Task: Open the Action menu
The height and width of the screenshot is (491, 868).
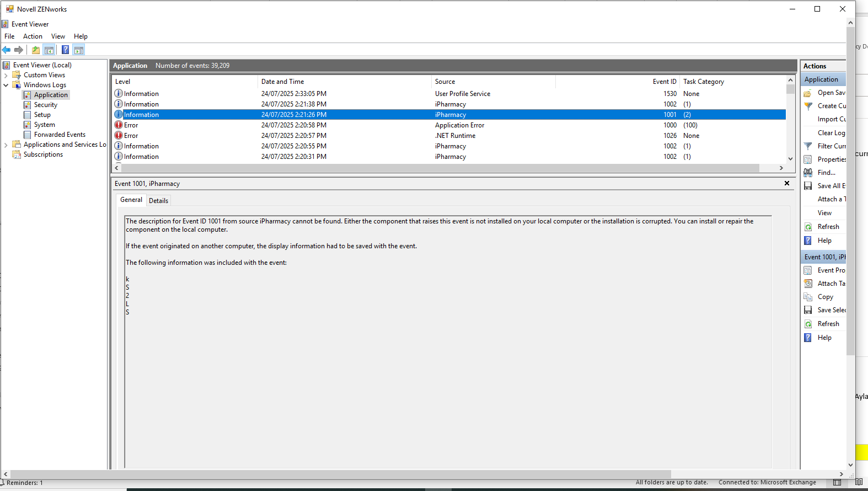Action: point(33,36)
